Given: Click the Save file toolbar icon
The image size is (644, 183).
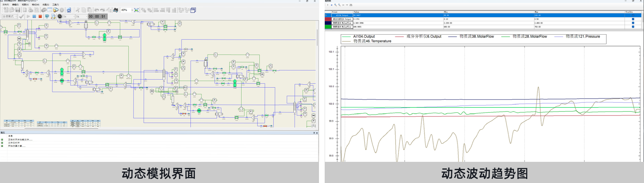Looking at the screenshot, I should (18, 10).
